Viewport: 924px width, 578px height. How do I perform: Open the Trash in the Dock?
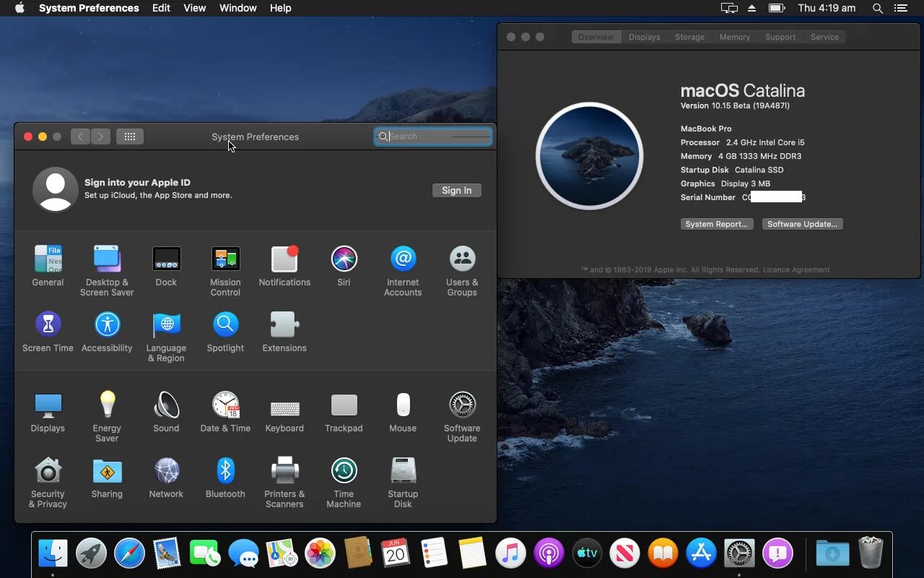coord(871,553)
